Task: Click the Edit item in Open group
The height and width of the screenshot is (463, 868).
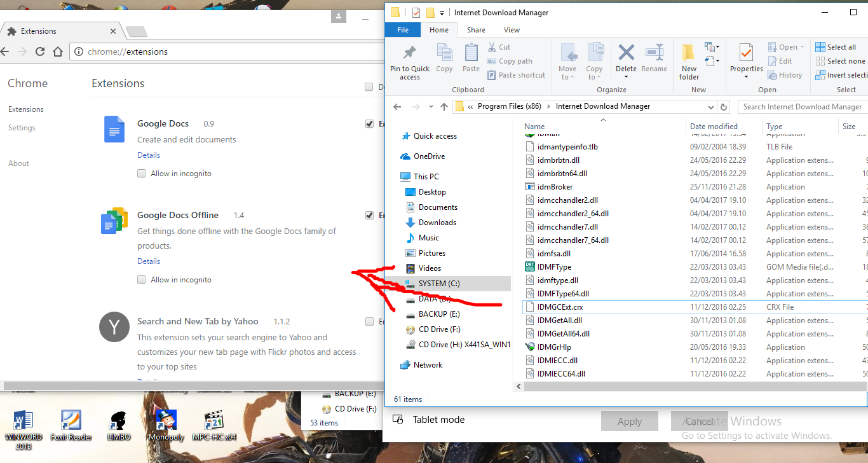Action: pyautogui.click(x=780, y=61)
